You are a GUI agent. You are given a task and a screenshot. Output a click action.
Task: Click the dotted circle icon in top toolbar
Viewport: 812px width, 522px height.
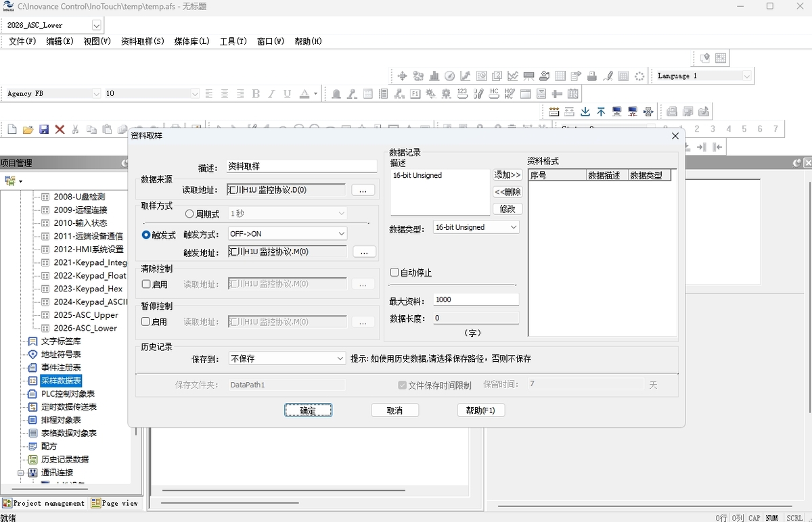[x=639, y=76]
